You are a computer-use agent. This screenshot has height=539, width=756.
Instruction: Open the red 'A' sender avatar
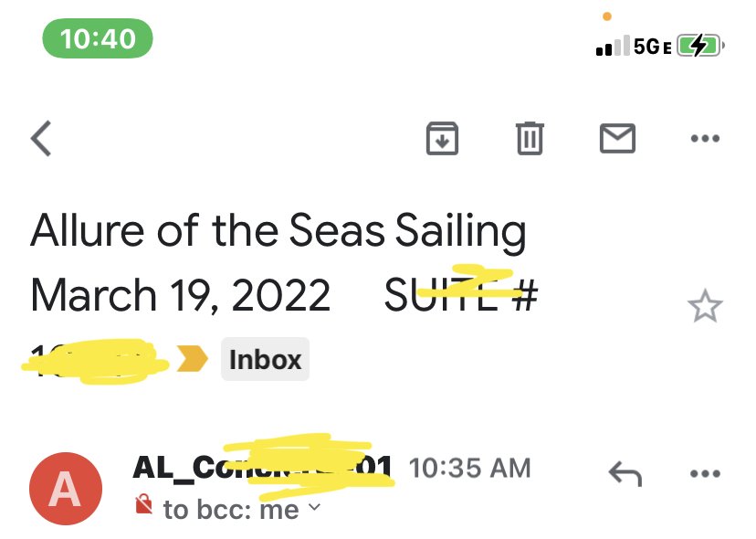click(x=66, y=489)
